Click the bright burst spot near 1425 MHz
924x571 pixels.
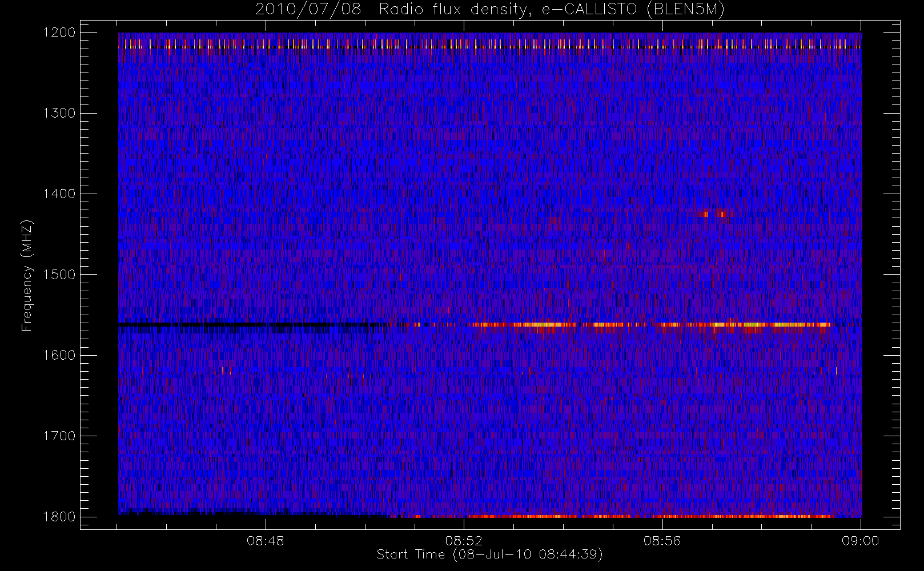coord(714,214)
